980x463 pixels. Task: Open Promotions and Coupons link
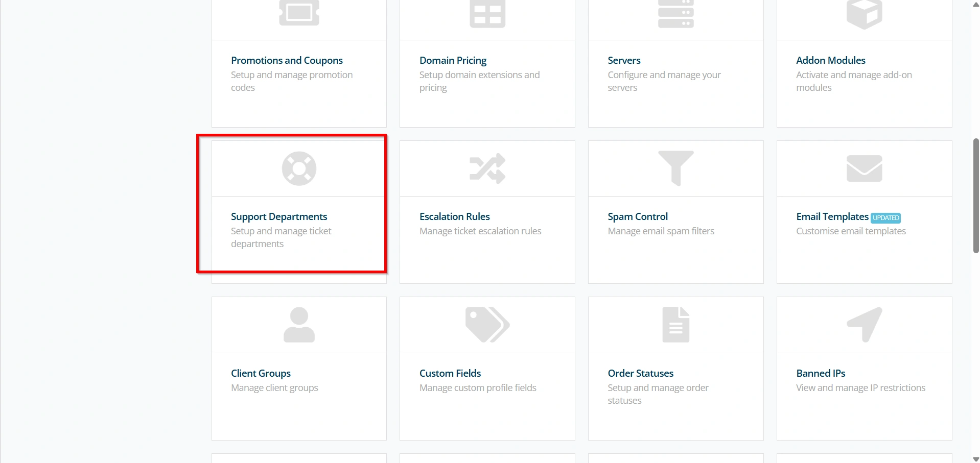tap(287, 60)
